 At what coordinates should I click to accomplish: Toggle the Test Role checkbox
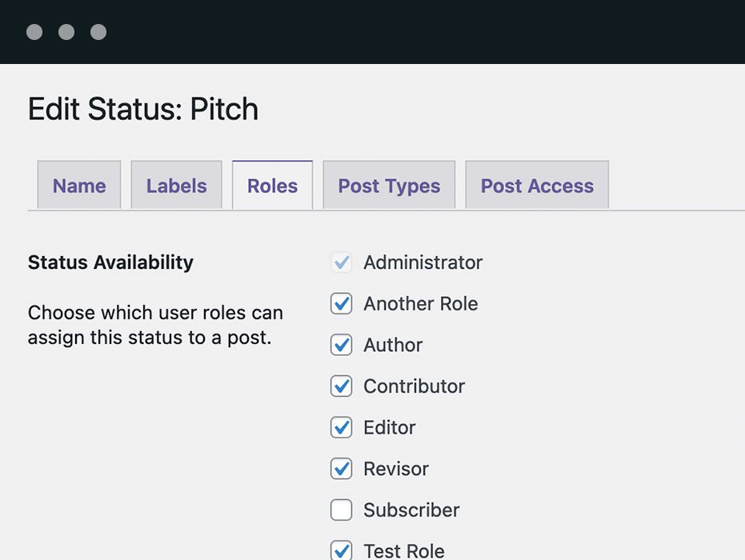tap(342, 550)
